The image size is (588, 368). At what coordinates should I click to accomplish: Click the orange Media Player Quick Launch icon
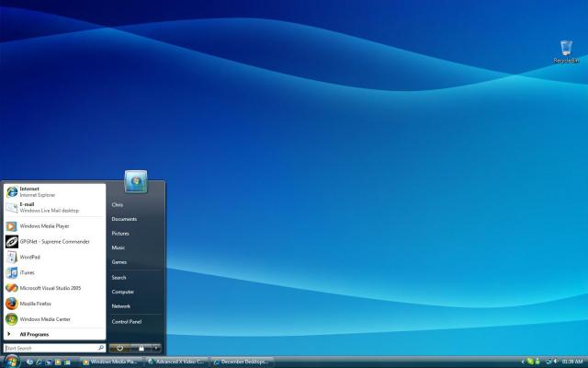(x=58, y=362)
